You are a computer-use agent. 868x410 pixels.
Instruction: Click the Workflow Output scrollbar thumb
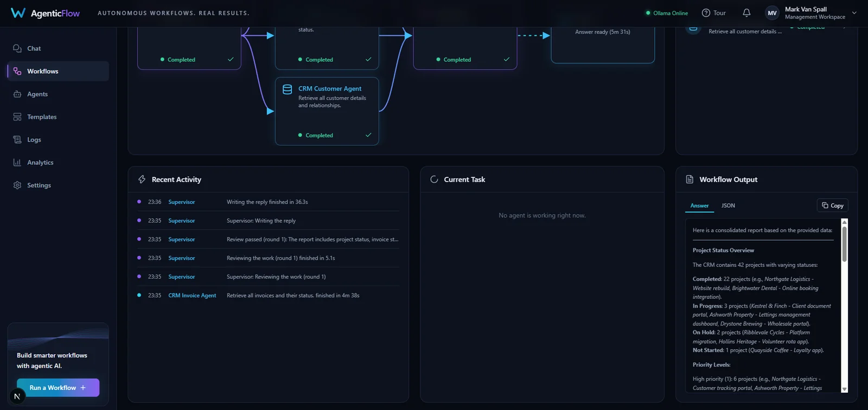pos(844,244)
